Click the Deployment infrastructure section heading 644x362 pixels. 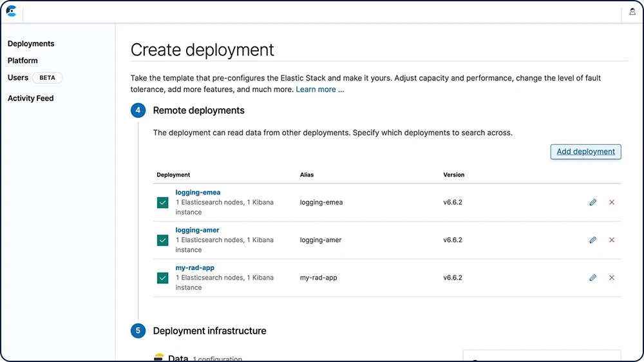(209, 331)
